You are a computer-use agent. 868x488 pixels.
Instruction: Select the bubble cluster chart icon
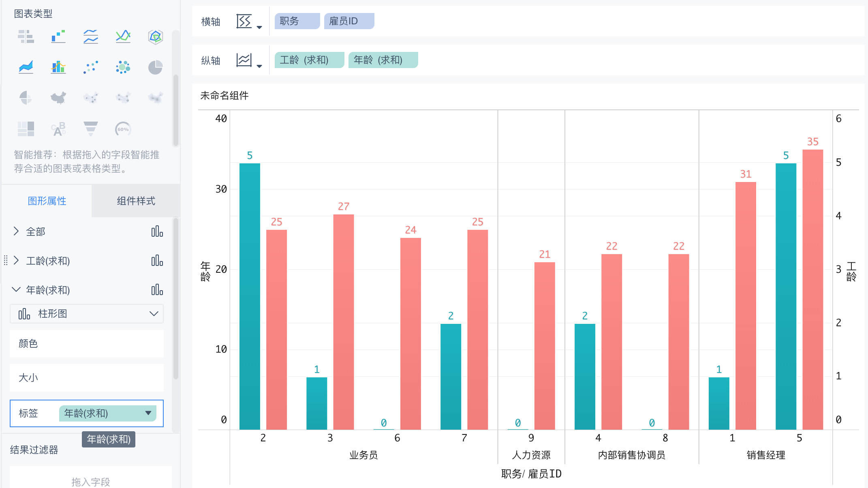[123, 67]
